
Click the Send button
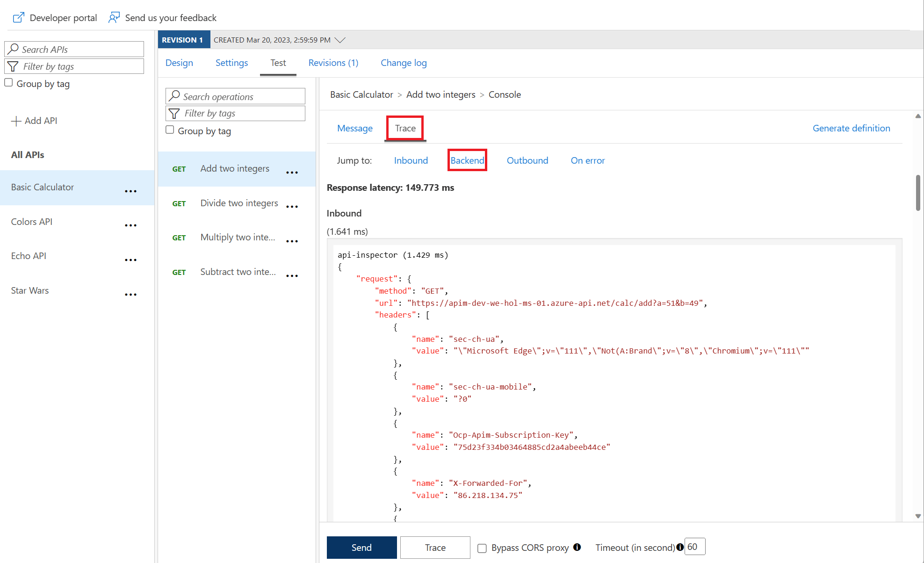click(x=361, y=547)
